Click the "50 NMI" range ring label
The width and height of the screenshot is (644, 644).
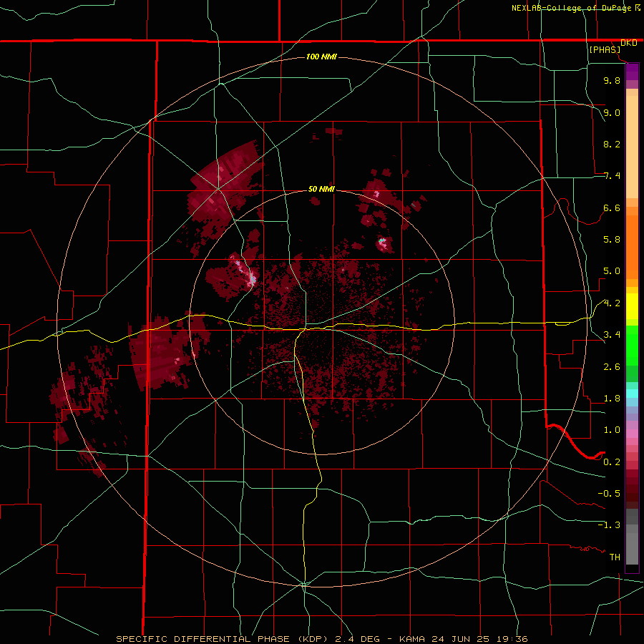click(321, 189)
